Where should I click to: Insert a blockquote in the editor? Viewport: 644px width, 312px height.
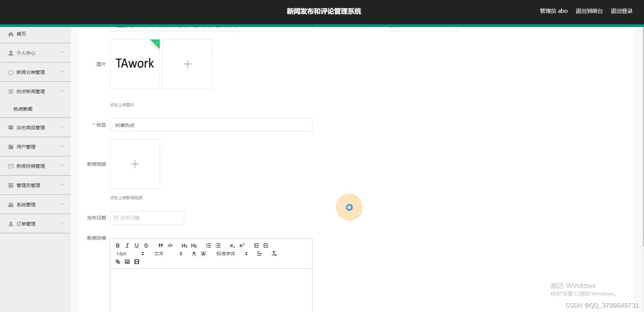[x=161, y=245]
